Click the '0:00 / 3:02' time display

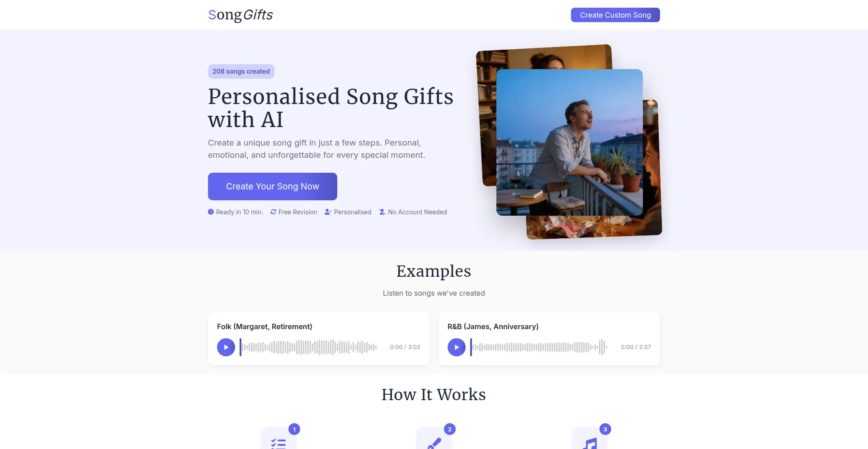pyautogui.click(x=405, y=347)
